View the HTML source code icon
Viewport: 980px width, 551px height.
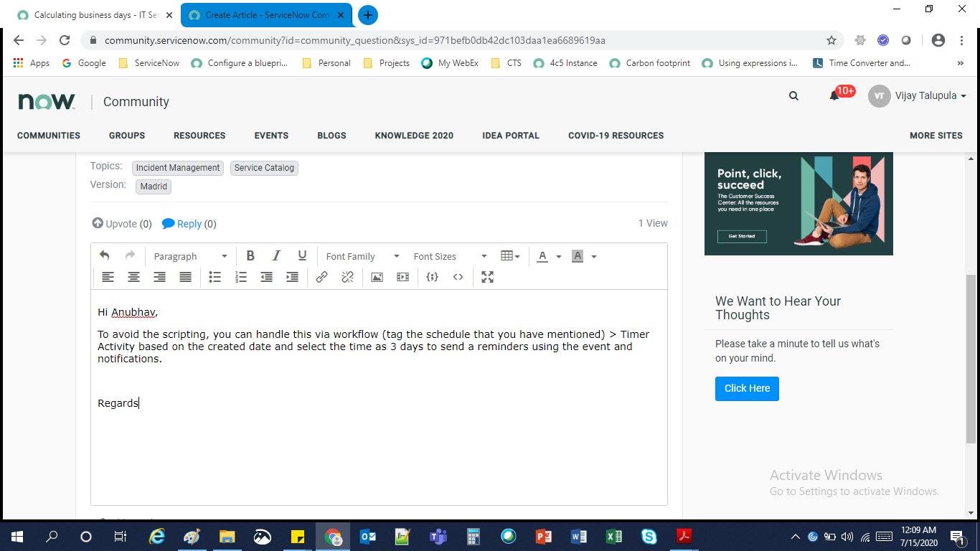458,277
